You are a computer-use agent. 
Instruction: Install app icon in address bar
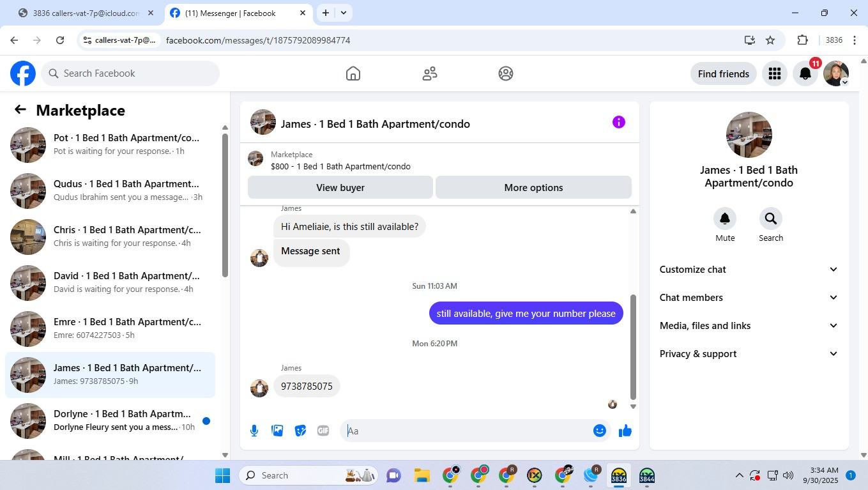pyautogui.click(x=750, y=40)
